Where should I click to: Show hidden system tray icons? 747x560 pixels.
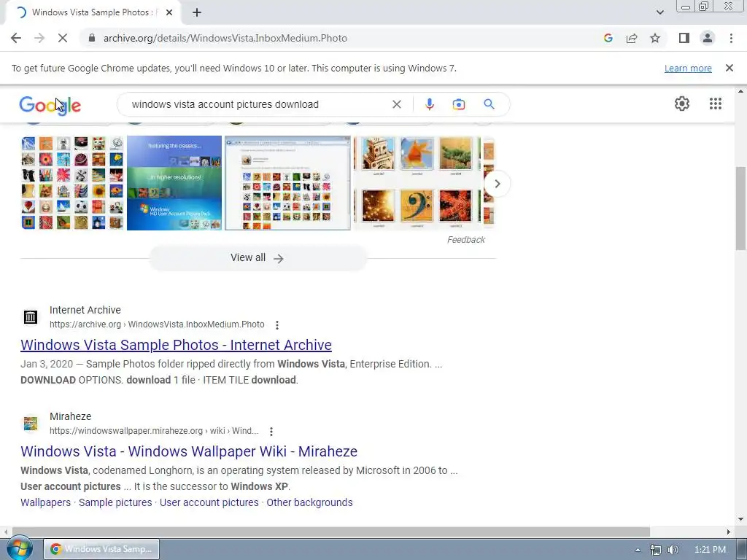point(638,550)
